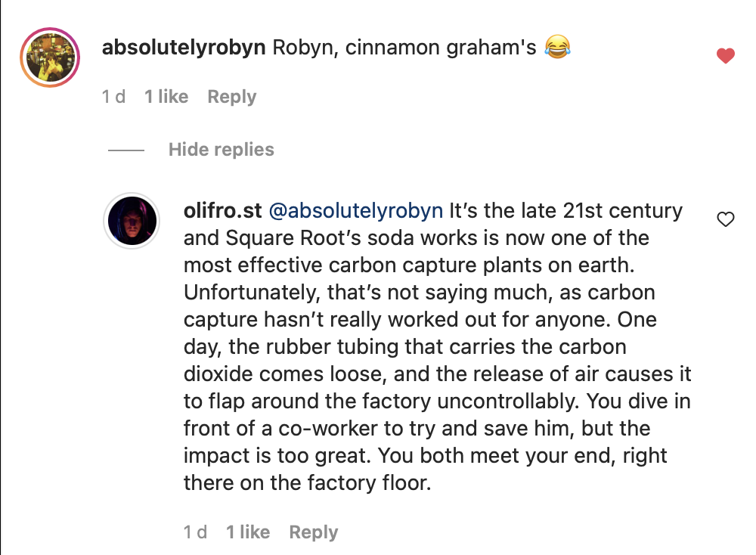Collapse thread with Hide replies

(221, 150)
